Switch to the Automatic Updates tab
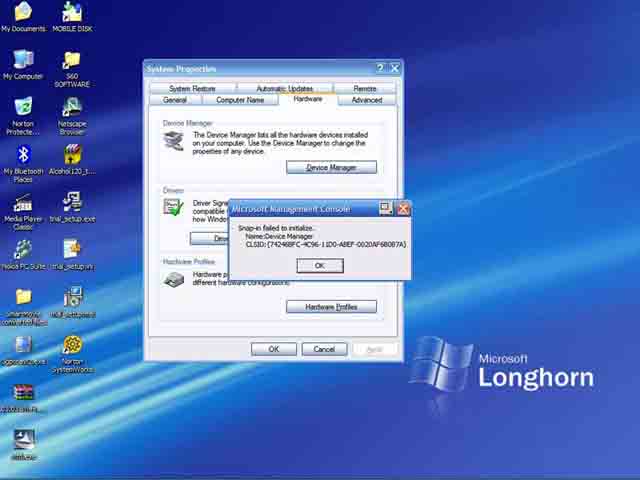Image resolution: width=640 pixels, height=480 pixels. 284,89
